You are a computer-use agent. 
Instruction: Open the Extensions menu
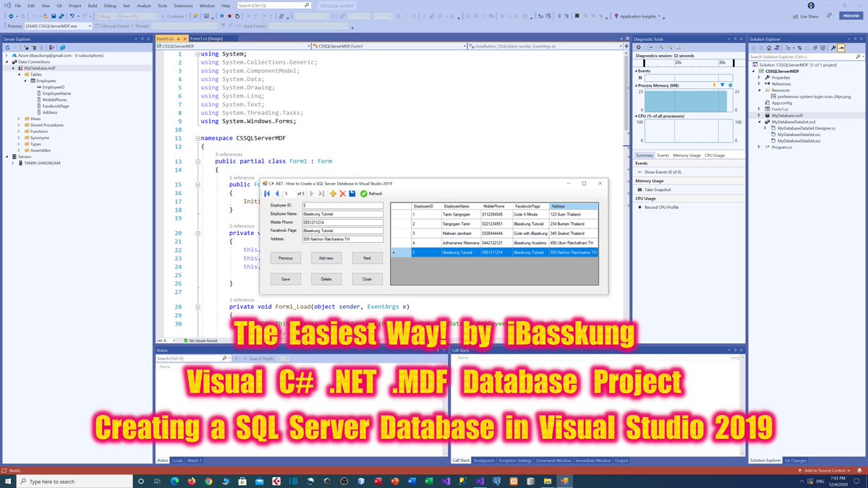click(x=183, y=5)
